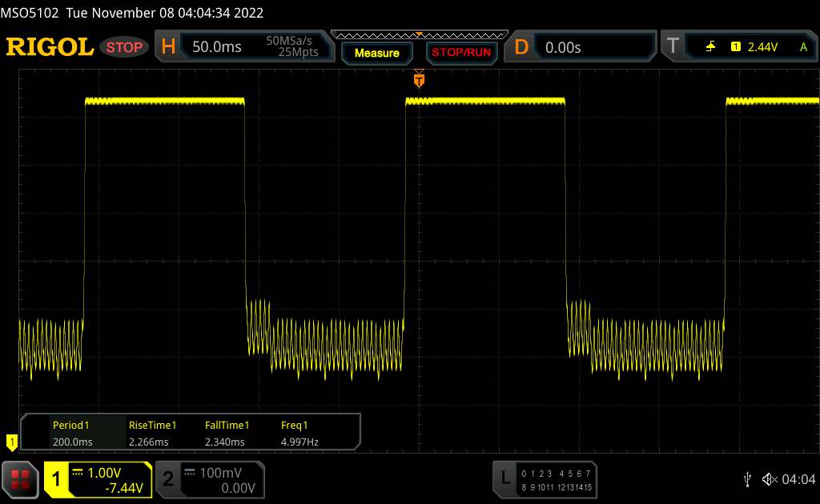Toggle the STOP/RUN button

pyautogui.click(x=461, y=53)
